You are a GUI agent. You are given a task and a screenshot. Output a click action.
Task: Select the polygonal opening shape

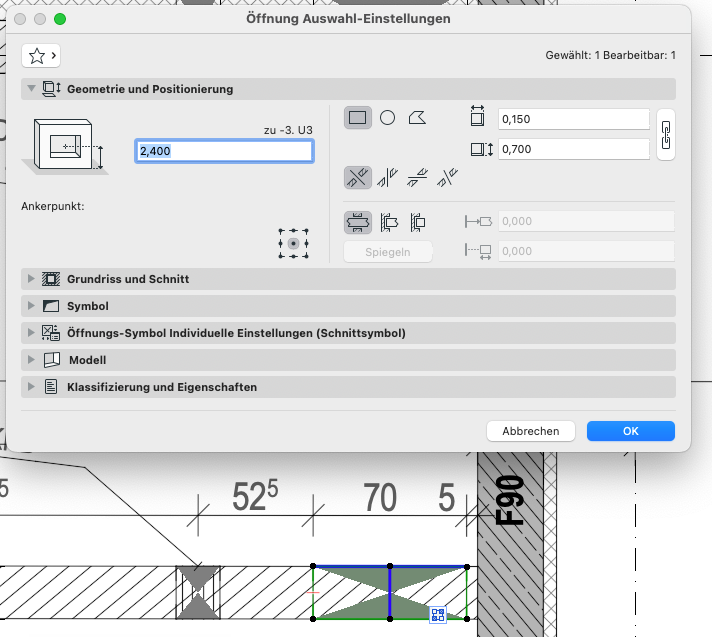(417, 118)
